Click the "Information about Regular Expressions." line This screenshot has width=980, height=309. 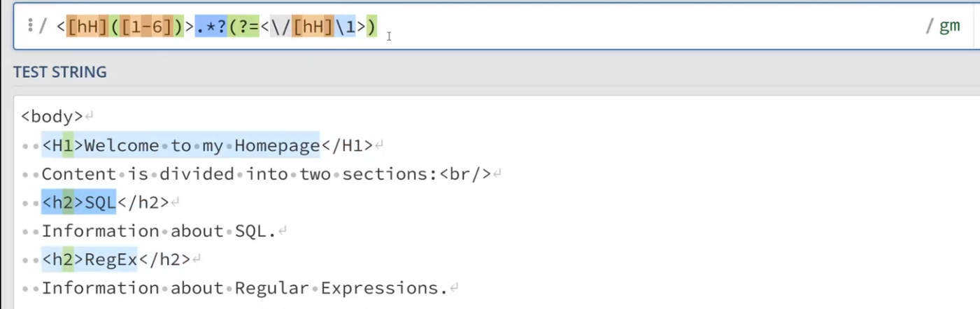243,288
